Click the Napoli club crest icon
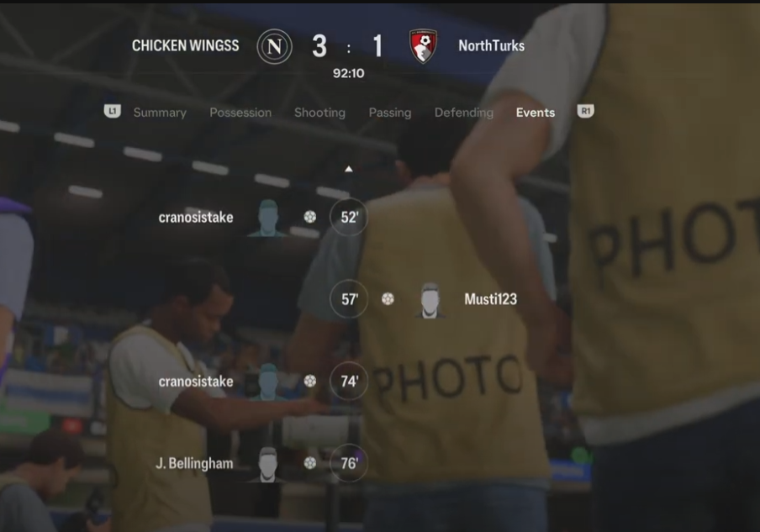The width and height of the screenshot is (760, 532). [x=274, y=46]
